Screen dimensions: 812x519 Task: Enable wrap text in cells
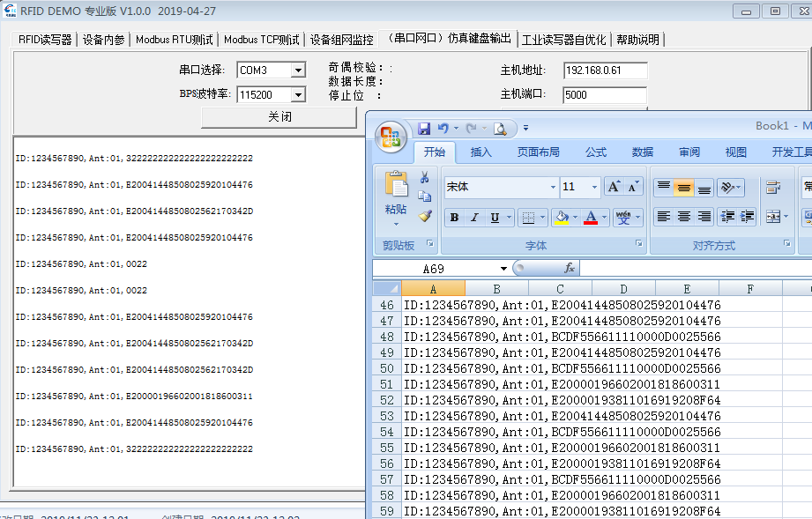773,187
